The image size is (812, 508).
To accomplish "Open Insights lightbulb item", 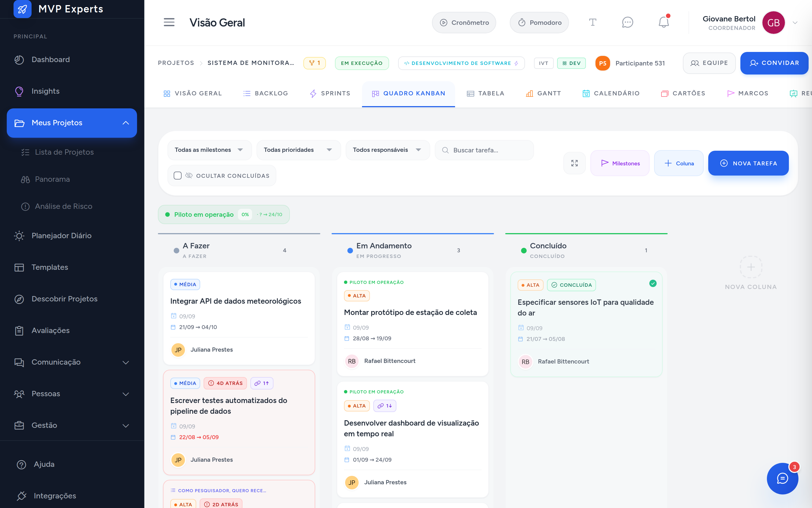I will [72, 91].
